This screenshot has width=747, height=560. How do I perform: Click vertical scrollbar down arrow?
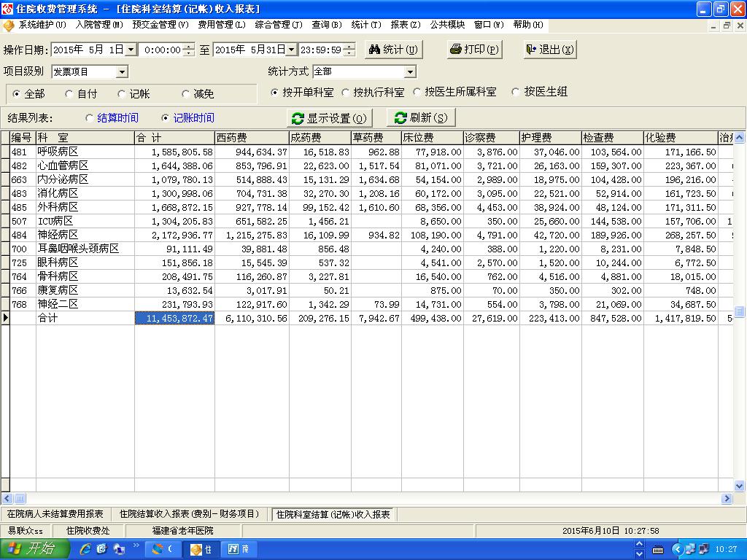pyautogui.click(x=739, y=486)
